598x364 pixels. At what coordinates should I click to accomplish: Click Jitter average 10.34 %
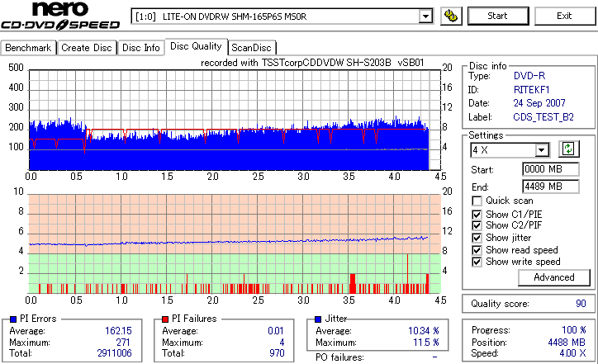(x=424, y=331)
